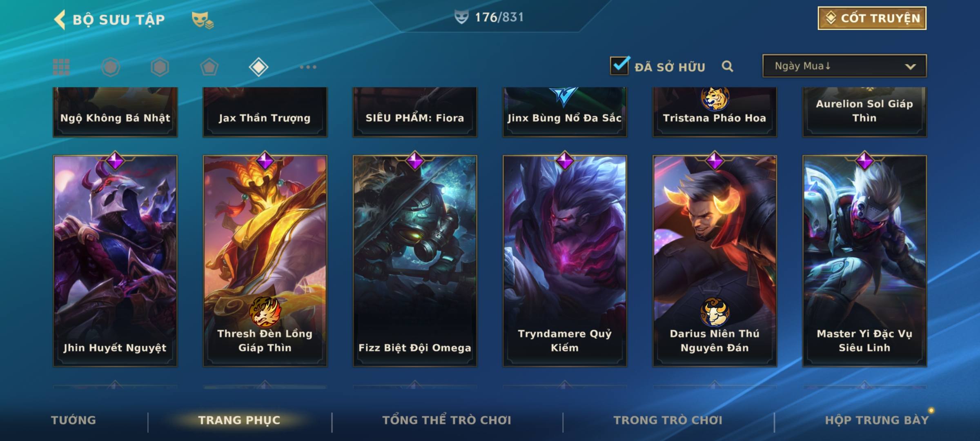Select the grid all-rarities filter icon
Viewport: 980px width, 441px height.
[61, 67]
